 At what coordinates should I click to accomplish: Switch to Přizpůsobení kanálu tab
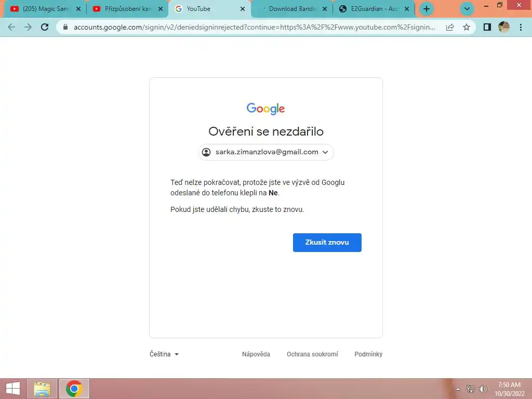[127, 9]
